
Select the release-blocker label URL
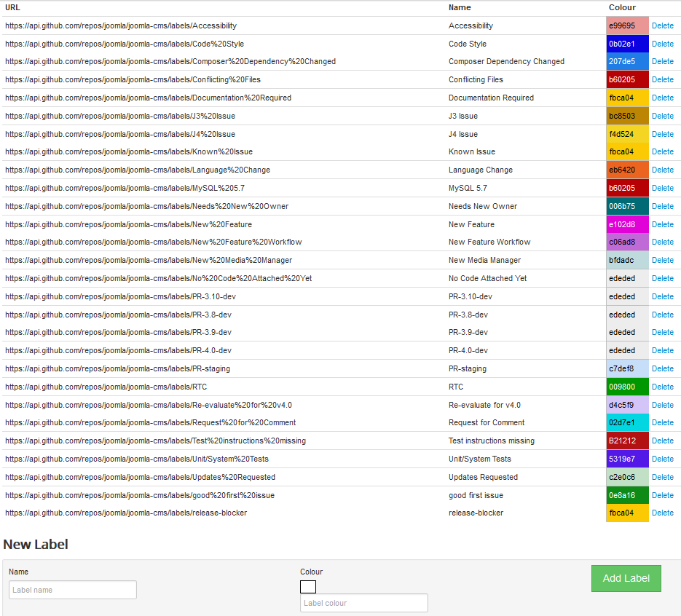tap(126, 513)
